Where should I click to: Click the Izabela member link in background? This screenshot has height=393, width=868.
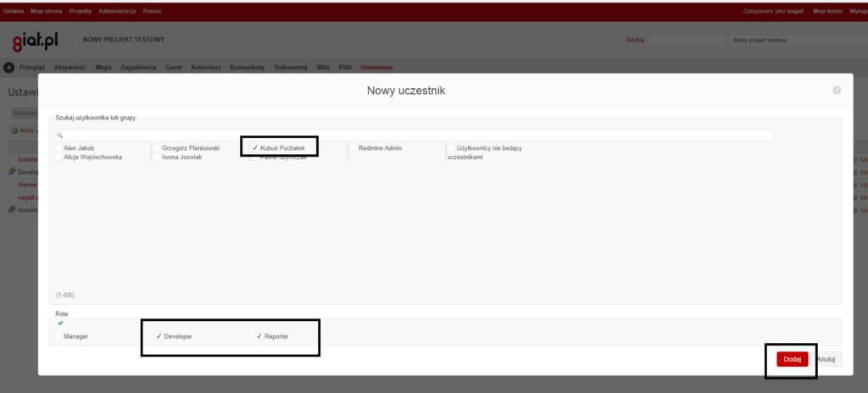27,159
